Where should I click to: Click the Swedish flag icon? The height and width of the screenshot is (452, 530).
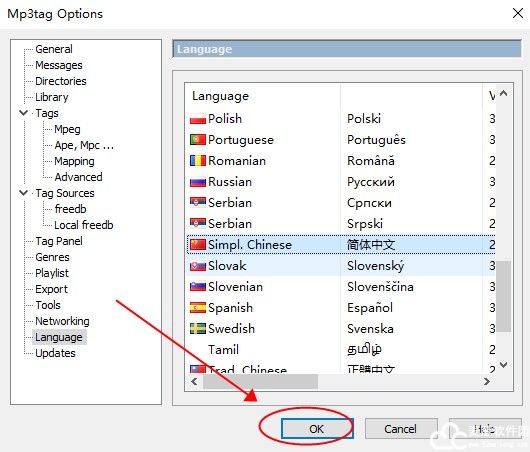pos(198,329)
